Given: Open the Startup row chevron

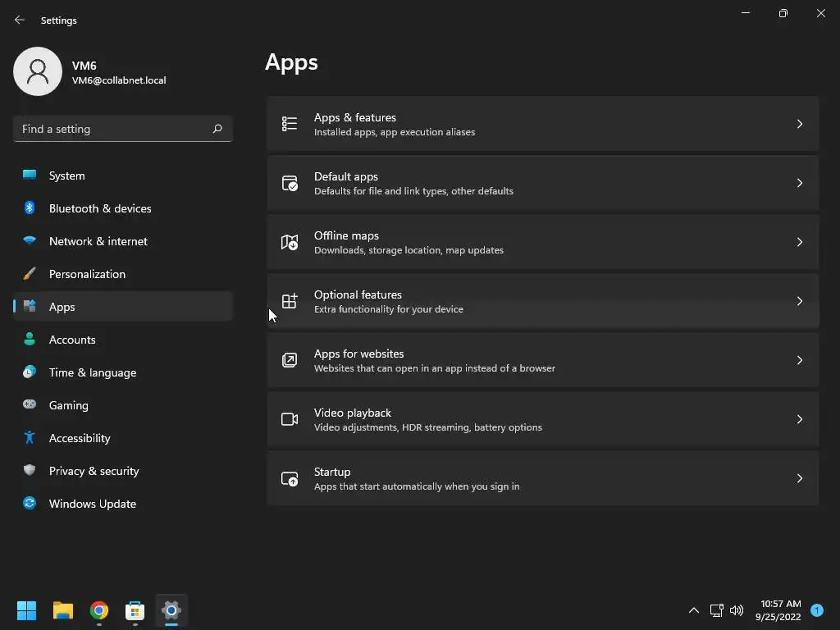Looking at the screenshot, I should (799, 478).
